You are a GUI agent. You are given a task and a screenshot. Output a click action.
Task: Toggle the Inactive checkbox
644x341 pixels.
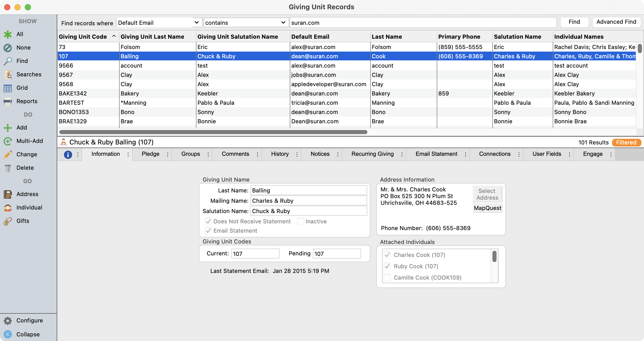tap(300, 221)
